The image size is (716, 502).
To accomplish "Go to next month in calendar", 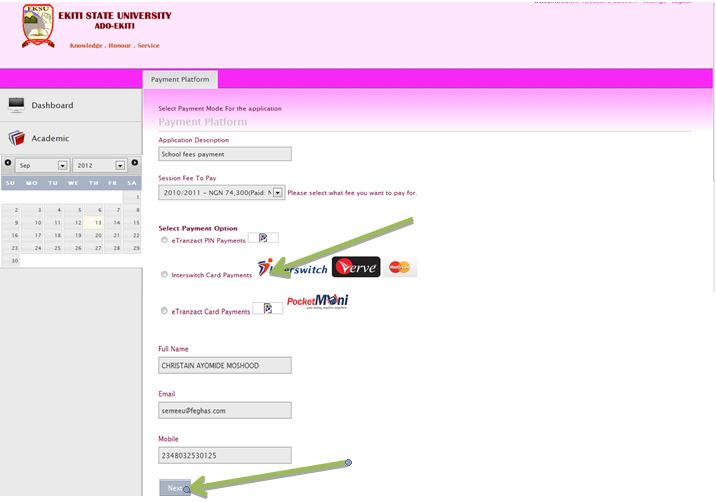I will (135, 163).
